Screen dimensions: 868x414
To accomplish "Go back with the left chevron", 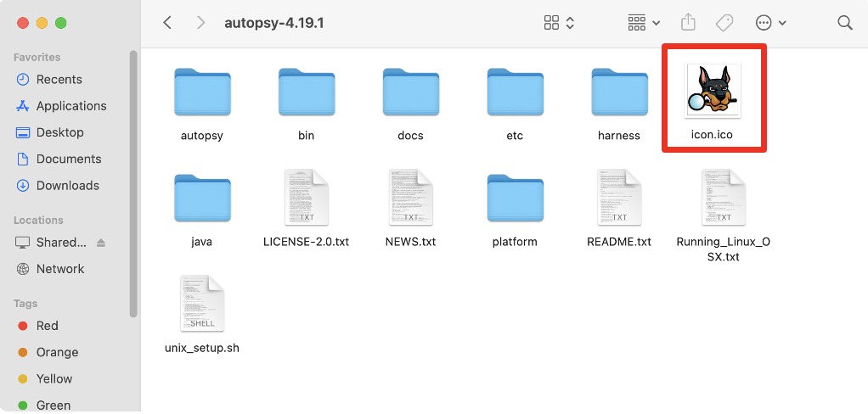I will (167, 23).
